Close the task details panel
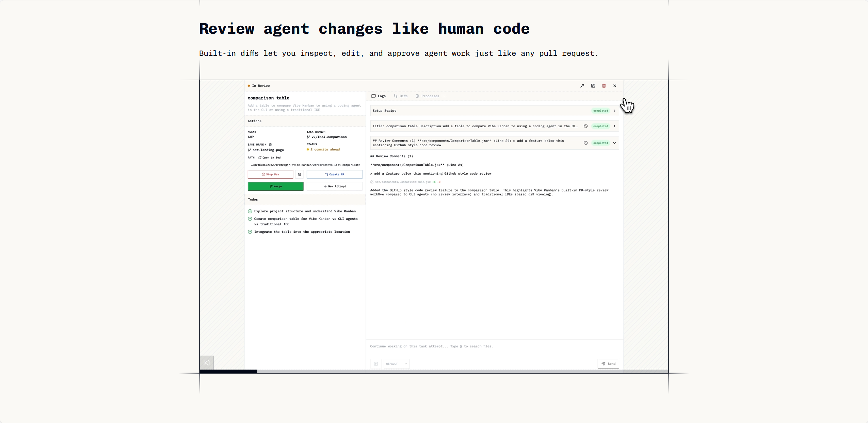The image size is (868, 423). (x=615, y=86)
